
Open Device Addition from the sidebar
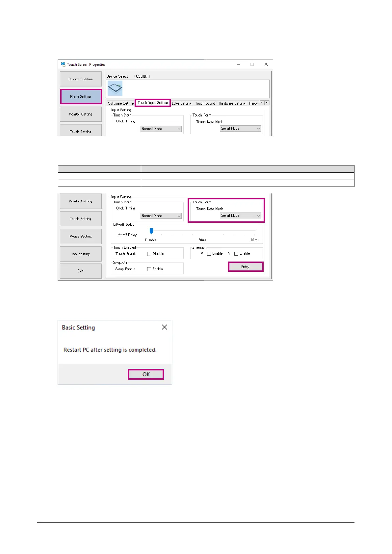point(81,79)
